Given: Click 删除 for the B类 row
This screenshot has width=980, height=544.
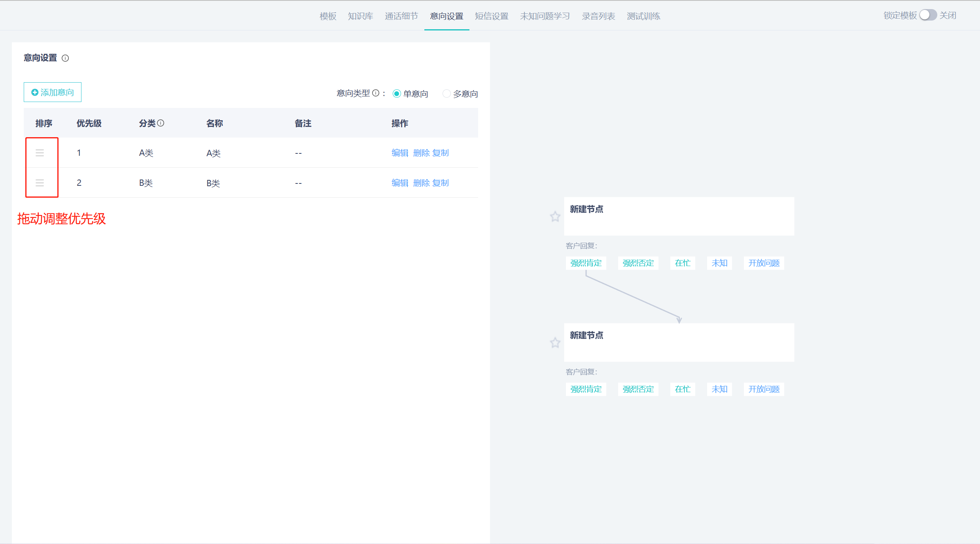Looking at the screenshot, I should point(421,183).
